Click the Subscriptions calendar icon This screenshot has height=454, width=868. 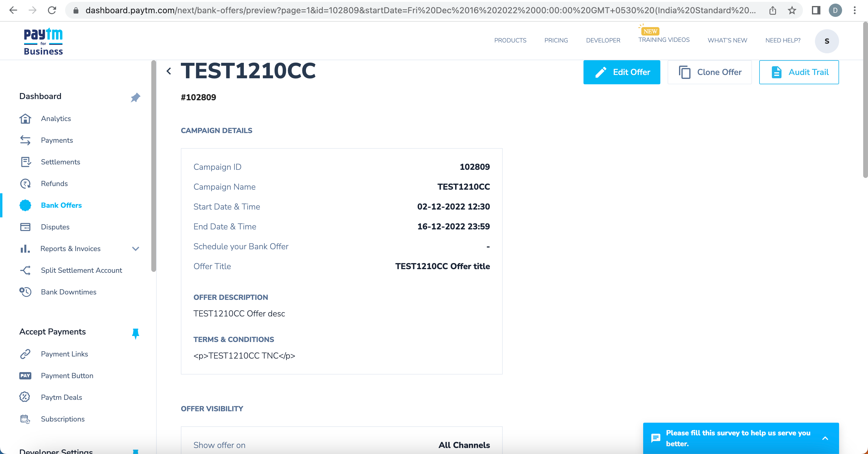coord(25,419)
